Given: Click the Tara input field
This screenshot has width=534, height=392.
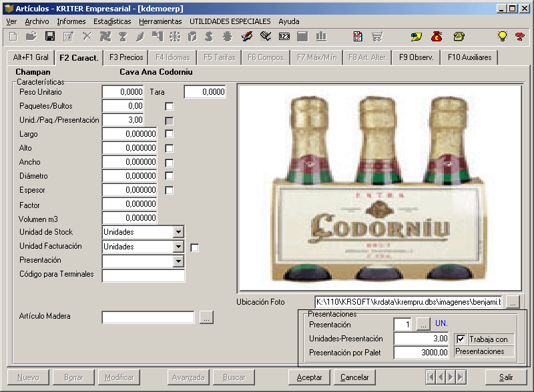Looking at the screenshot, I should pos(205,92).
